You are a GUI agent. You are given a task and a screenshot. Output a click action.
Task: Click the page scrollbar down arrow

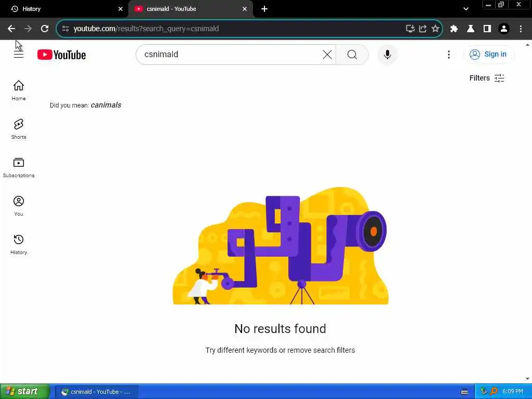527,379
